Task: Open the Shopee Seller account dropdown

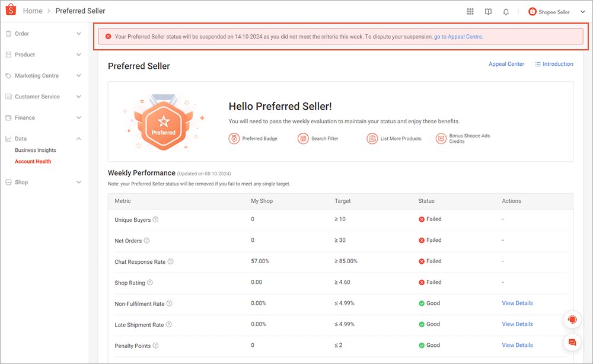Action: (555, 11)
